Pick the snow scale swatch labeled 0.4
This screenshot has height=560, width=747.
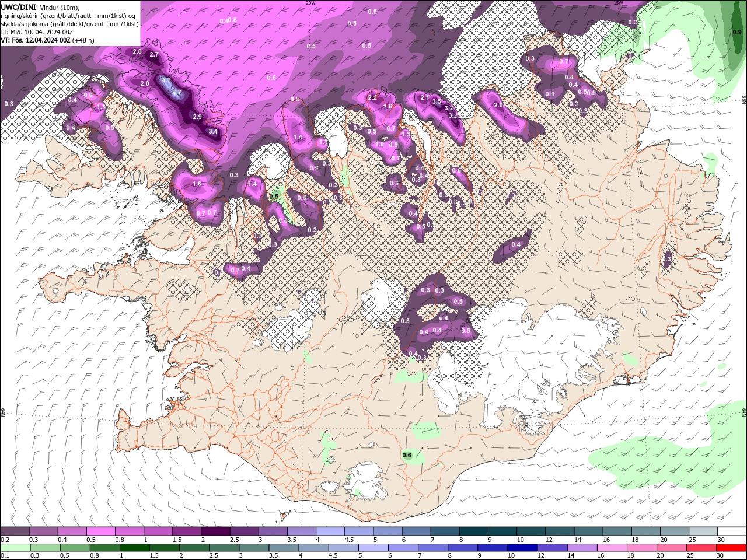pos(72,531)
